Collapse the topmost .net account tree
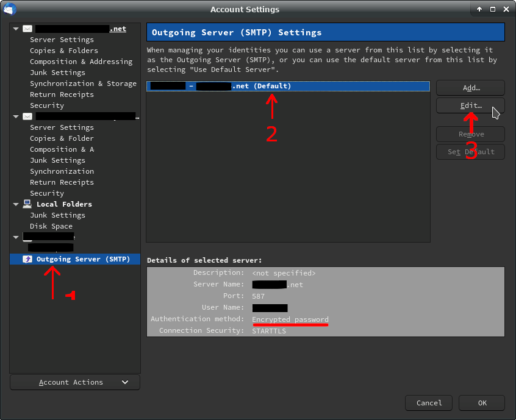The height and width of the screenshot is (420, 516). point(16,29)
